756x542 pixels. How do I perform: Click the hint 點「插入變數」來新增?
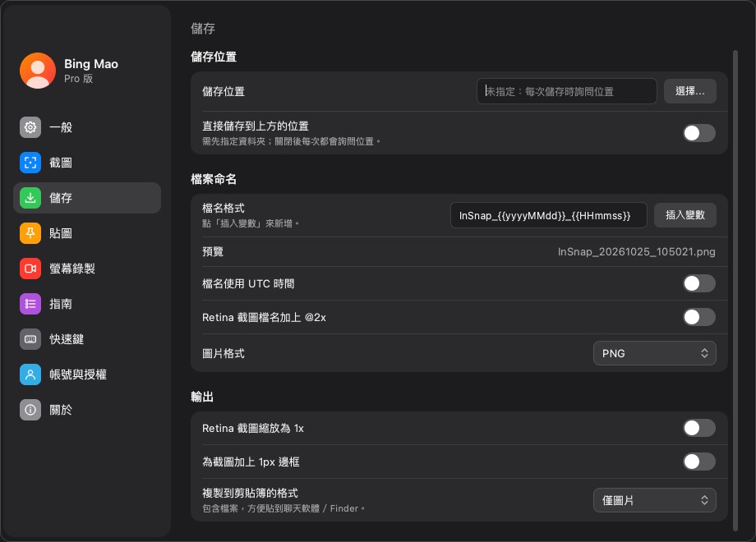pos(251,223)
